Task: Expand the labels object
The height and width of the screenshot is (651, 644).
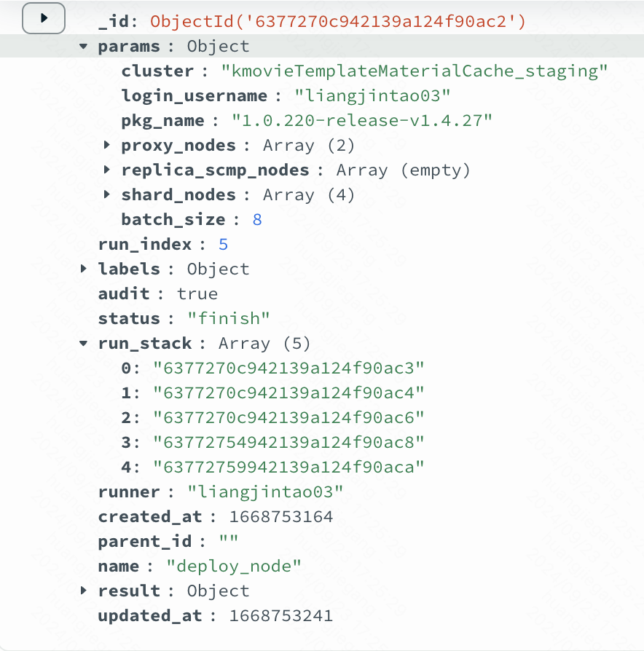Action: coord(85,269)
